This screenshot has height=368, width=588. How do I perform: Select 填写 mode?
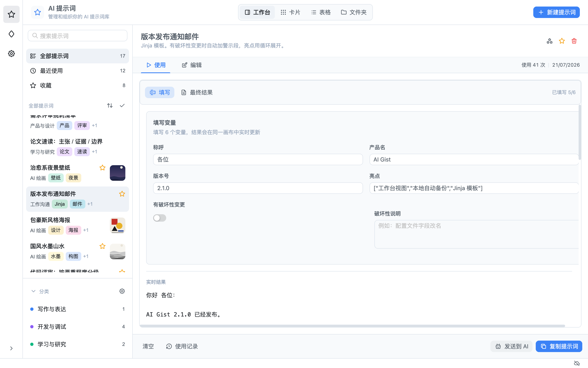click(x=160, y=92)
